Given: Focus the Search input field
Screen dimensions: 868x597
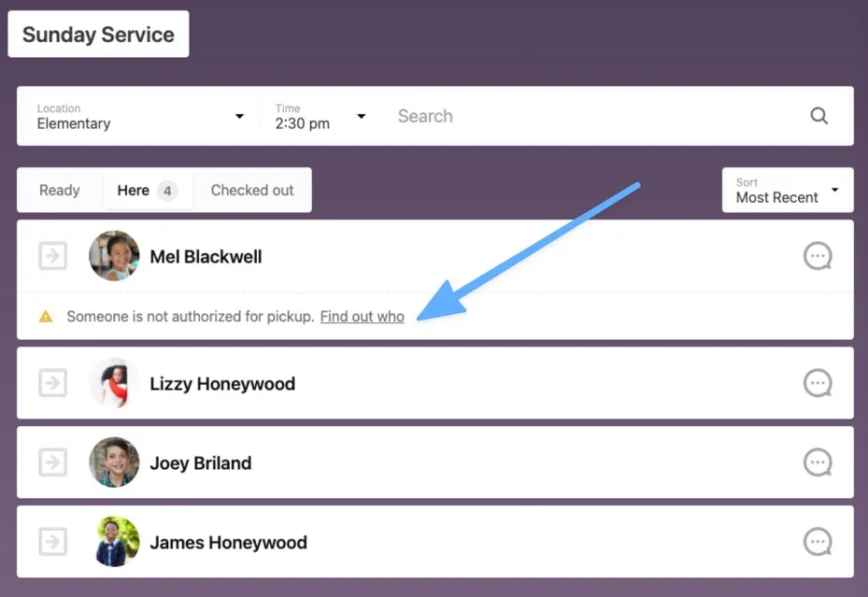Looking at the screenshot, I should tap(589, 116).
